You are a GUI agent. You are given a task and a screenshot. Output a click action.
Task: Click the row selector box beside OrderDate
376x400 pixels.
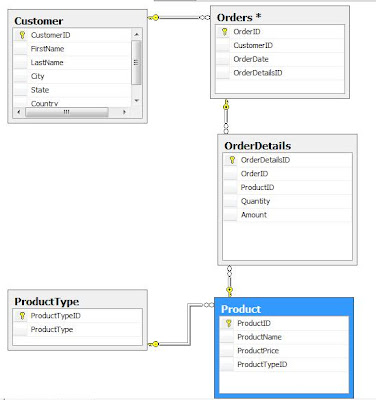coord(223,59)
